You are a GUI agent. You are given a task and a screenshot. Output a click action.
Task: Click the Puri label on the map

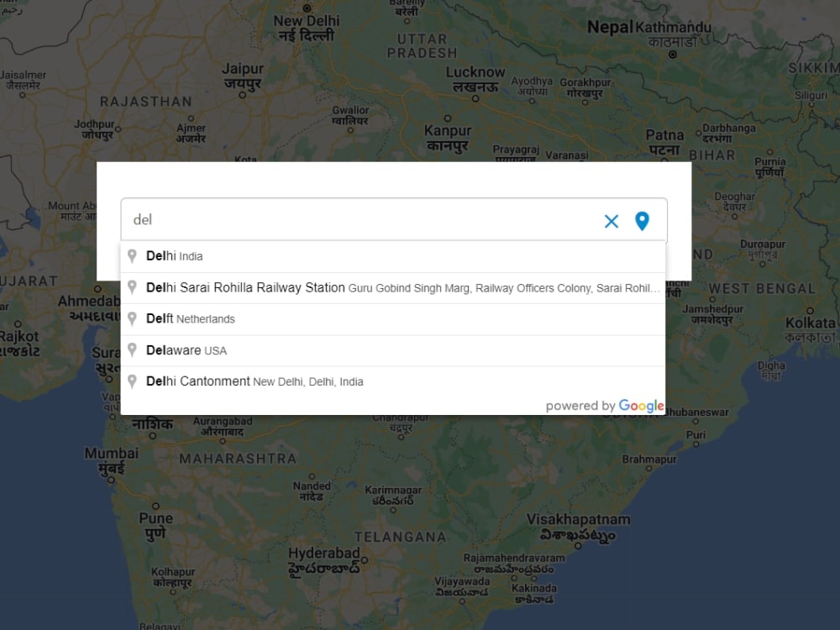click(696, 434)
